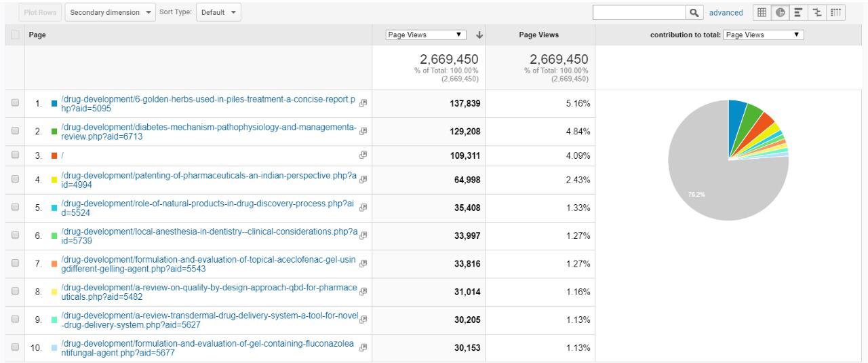Open the contribution to total metric dropdown
The image size is (868, 363).
(x=763, y=35)
